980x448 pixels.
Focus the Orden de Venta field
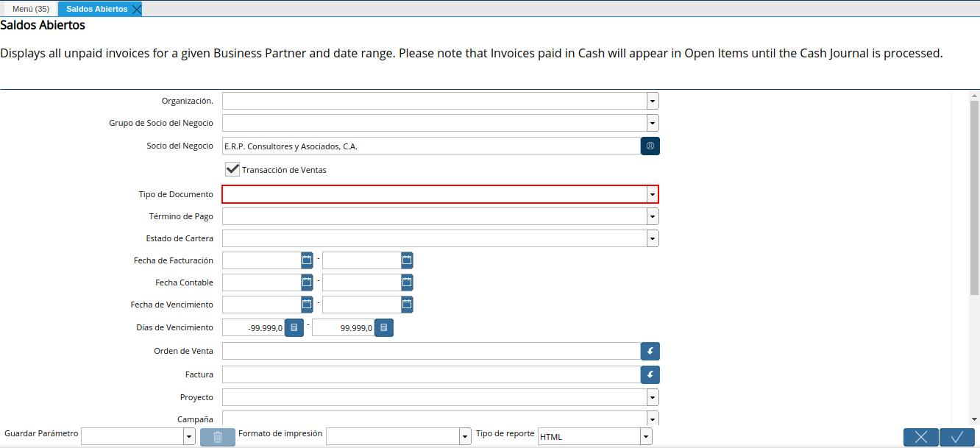tap(431, 351)
